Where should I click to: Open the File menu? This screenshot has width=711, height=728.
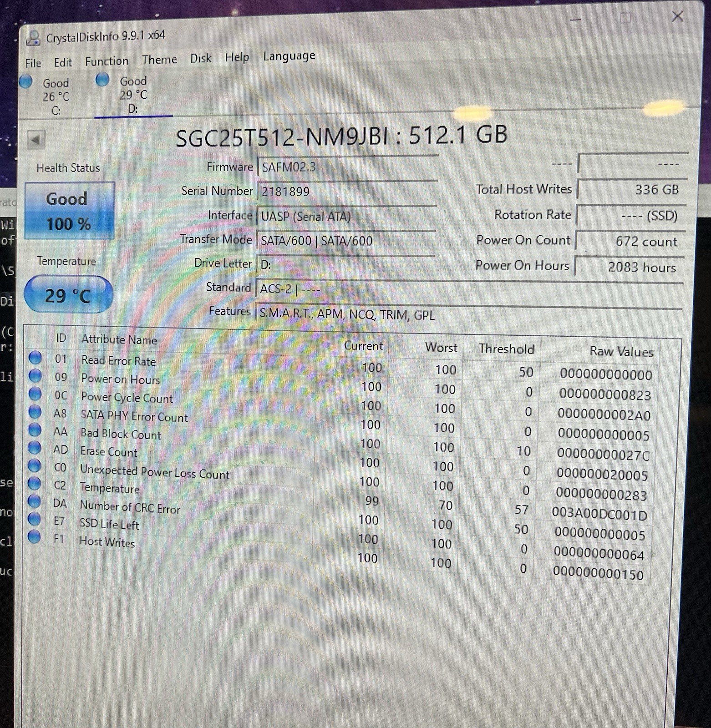coord(33,63)
